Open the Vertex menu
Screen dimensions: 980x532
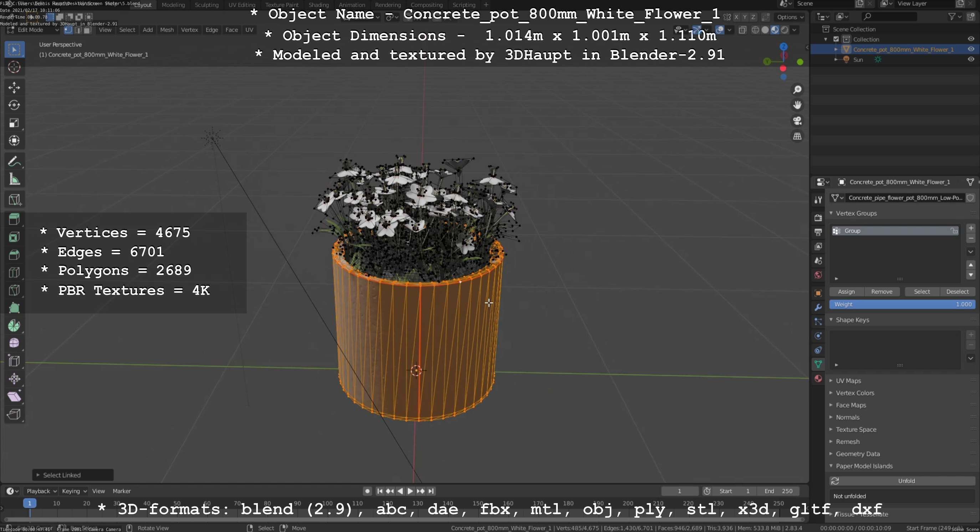(189, 30)
